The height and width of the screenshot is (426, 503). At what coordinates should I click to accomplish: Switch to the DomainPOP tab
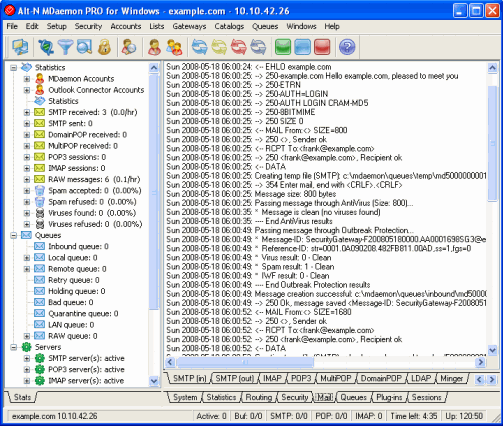pyautogui.click(x=381, y=378)
